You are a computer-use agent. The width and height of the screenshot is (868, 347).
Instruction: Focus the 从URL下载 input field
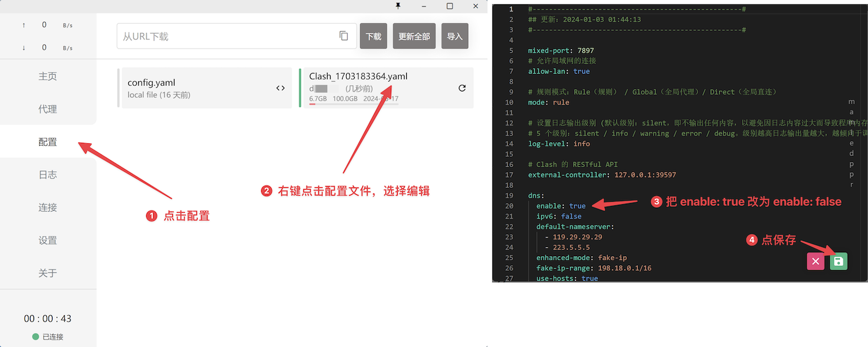225,36
